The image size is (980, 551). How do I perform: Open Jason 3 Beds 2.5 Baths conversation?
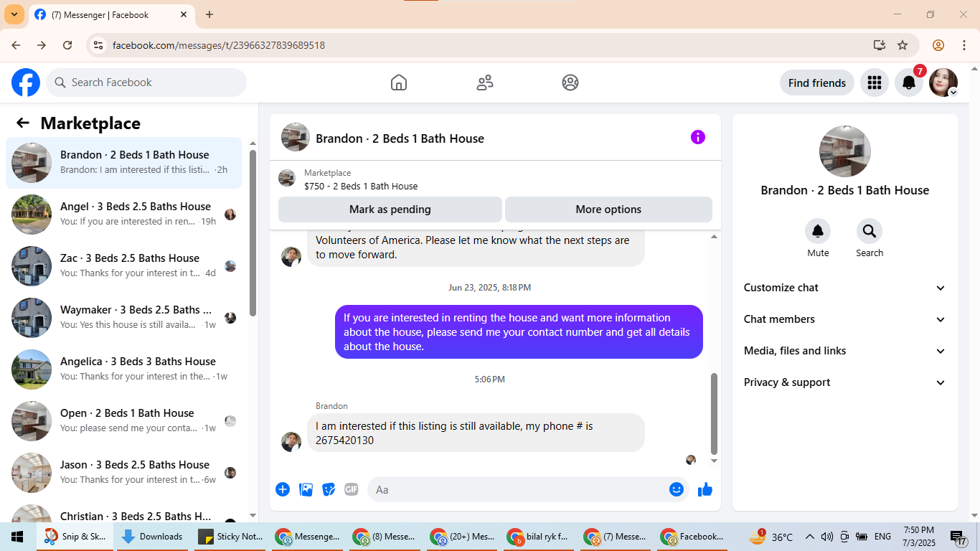[x=124, y=473]
